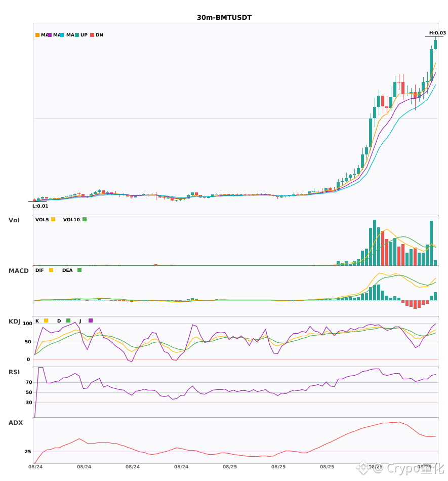Click the ADX panel label

(x=16, y=423)
